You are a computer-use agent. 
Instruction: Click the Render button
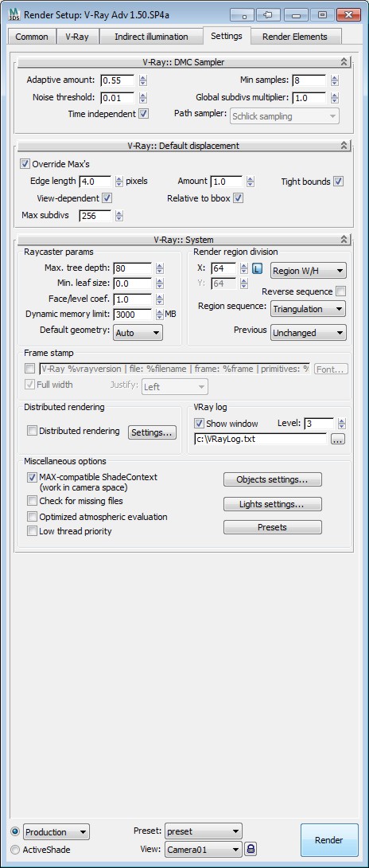(x=329, y=840)
